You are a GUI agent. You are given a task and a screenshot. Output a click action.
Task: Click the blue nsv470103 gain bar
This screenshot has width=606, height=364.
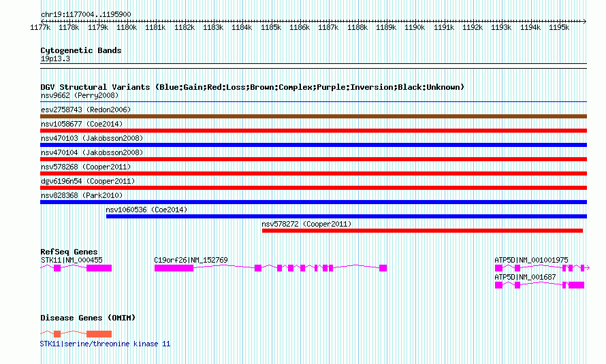tap(313, 145)
